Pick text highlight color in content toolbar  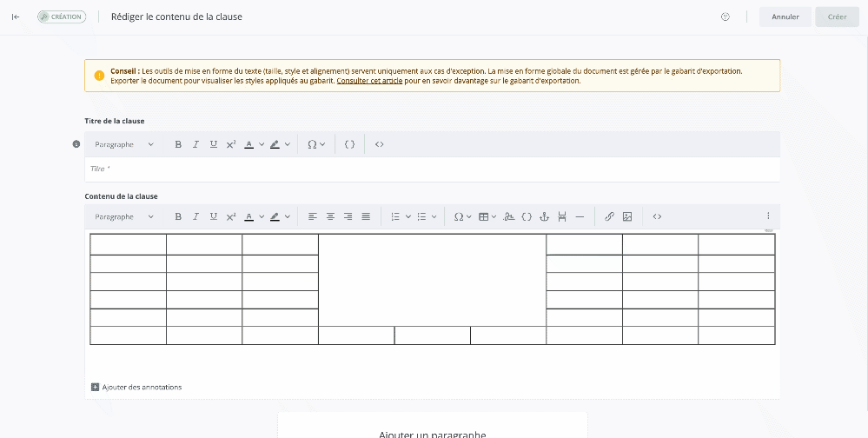pyautogui.click(x=275, y=216)
